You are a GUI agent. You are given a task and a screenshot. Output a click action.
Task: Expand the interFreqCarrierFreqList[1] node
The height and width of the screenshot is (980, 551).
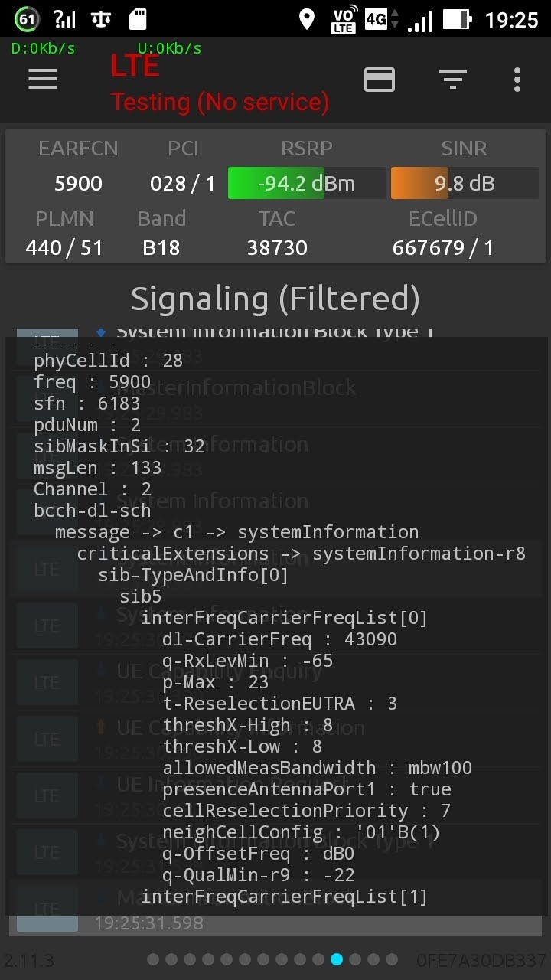click(284, 897)
